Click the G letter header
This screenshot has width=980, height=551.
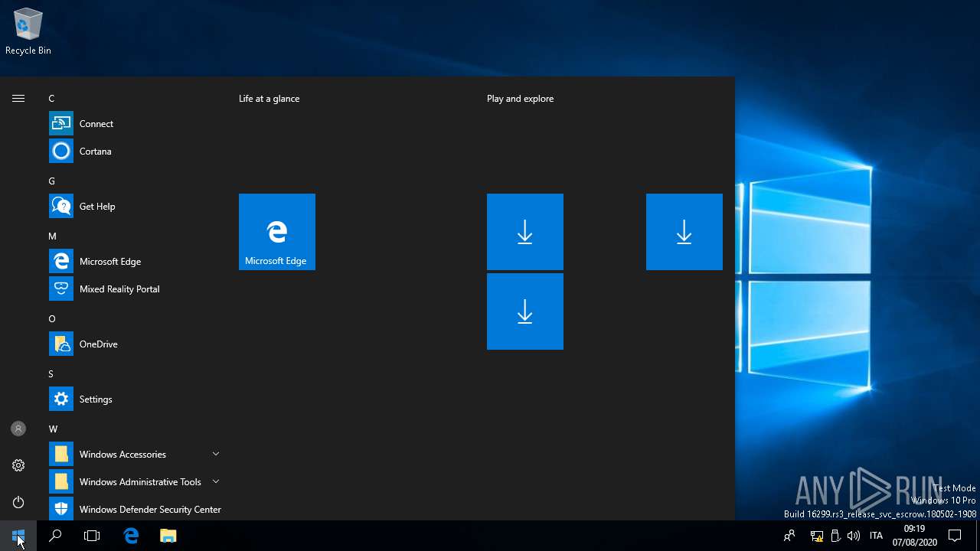tap(52, 181)
